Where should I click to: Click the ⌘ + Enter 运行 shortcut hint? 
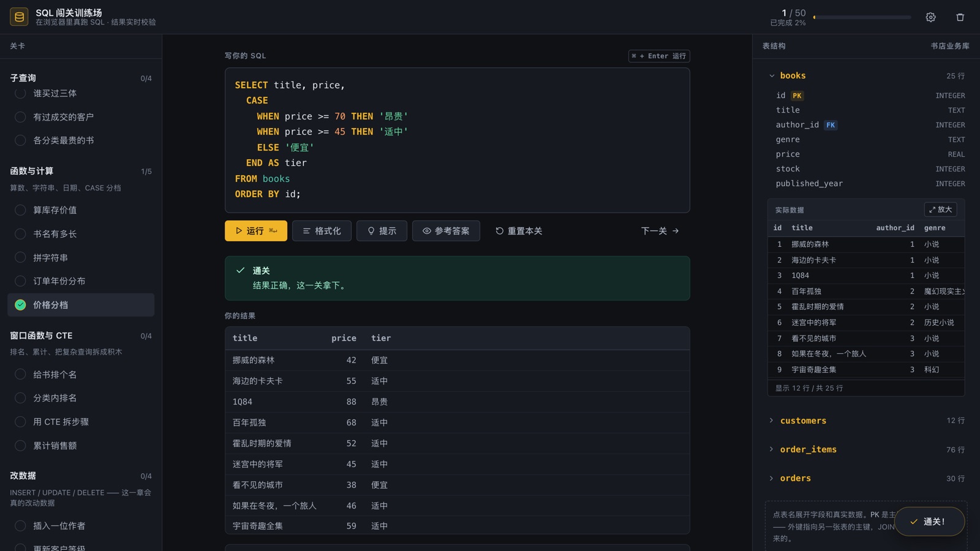pyautogui.click(x=659, y=56)
